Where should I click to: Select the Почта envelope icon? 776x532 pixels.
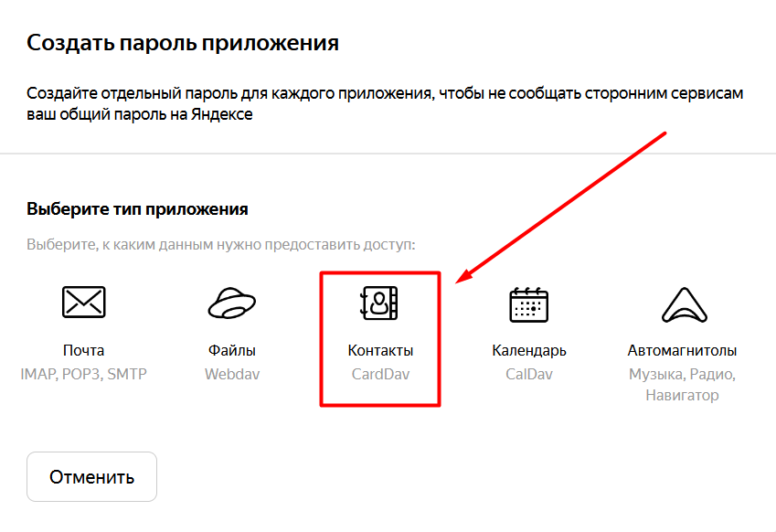84,302
